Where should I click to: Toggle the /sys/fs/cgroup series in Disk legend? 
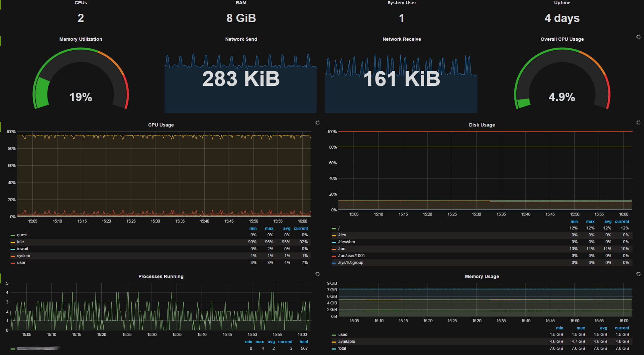pos(350,263)
